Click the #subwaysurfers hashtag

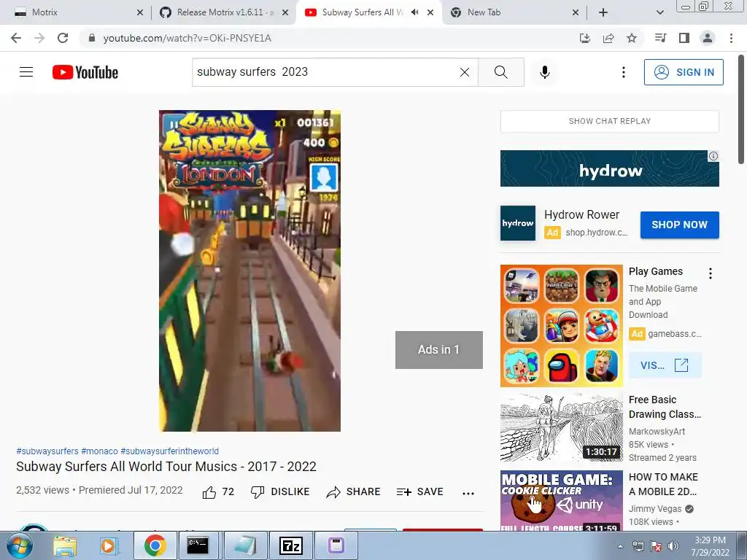[x=47, y=451]
